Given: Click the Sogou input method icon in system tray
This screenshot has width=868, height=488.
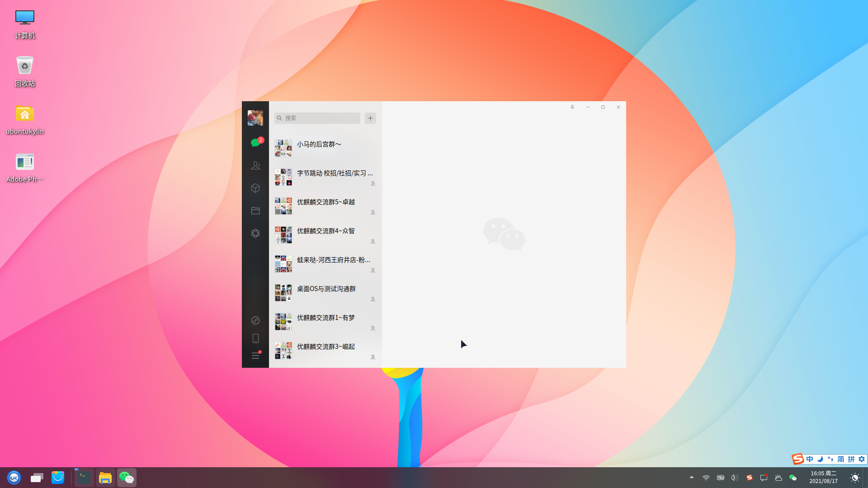Looking at the screenshot, I should (750, 477).
